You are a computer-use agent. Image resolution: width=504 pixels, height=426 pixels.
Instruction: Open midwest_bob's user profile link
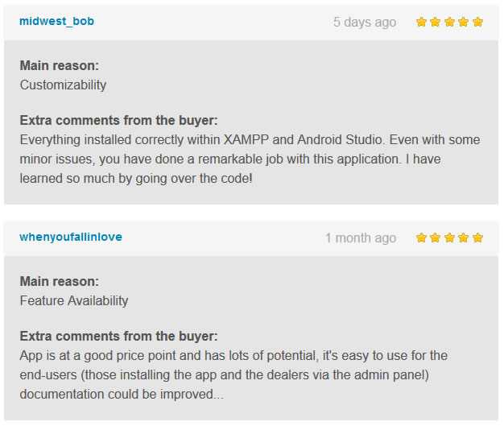(x=56, y=21)
